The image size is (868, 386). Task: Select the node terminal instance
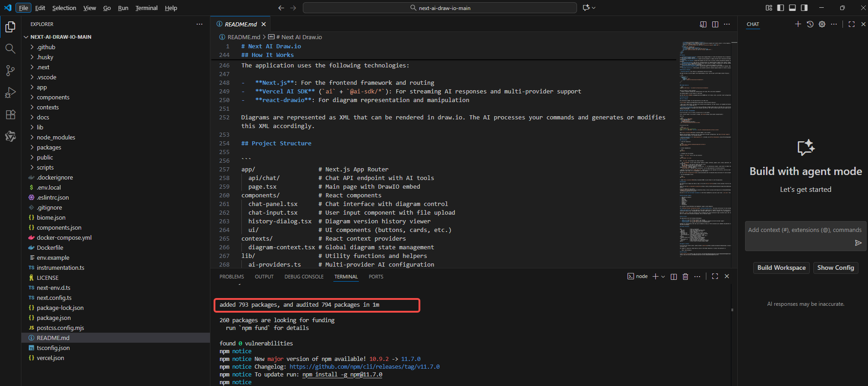click(638, 276)
